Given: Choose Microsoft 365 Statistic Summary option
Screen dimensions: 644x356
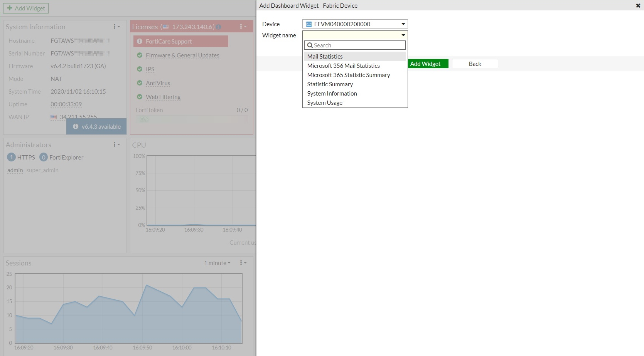Looking at the screenshot, I should pyautogui.click(x=348, y=75).
